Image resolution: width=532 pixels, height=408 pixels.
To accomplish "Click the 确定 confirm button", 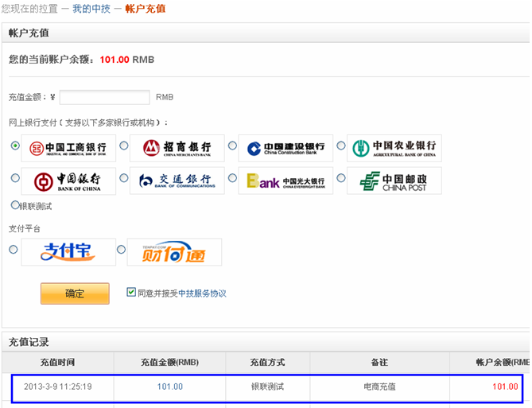I will [x=75, y=293].
